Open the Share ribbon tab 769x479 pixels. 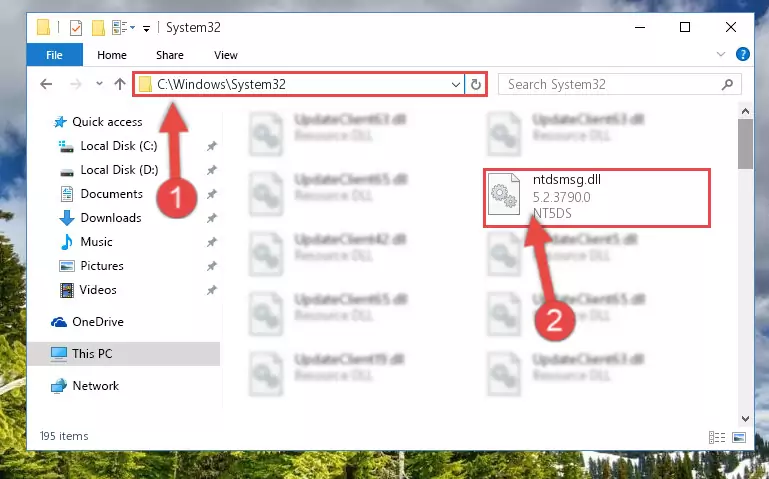(x=170, y=55)
